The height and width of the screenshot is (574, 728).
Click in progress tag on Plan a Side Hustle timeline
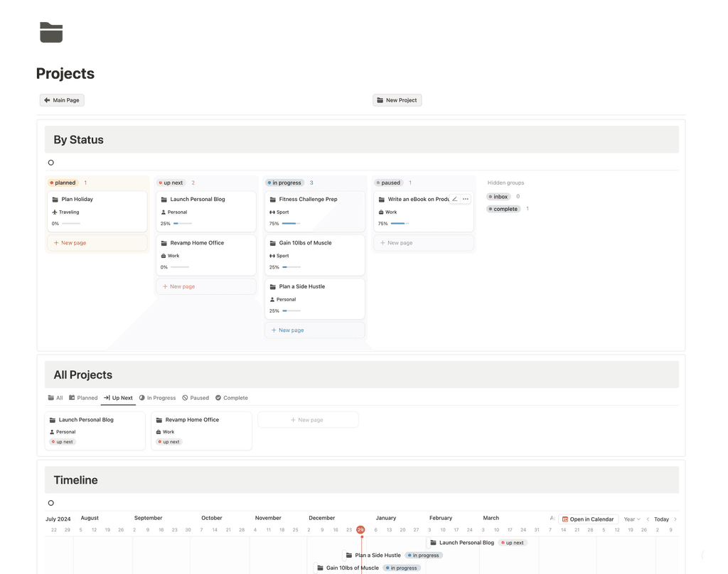(424, 555)
